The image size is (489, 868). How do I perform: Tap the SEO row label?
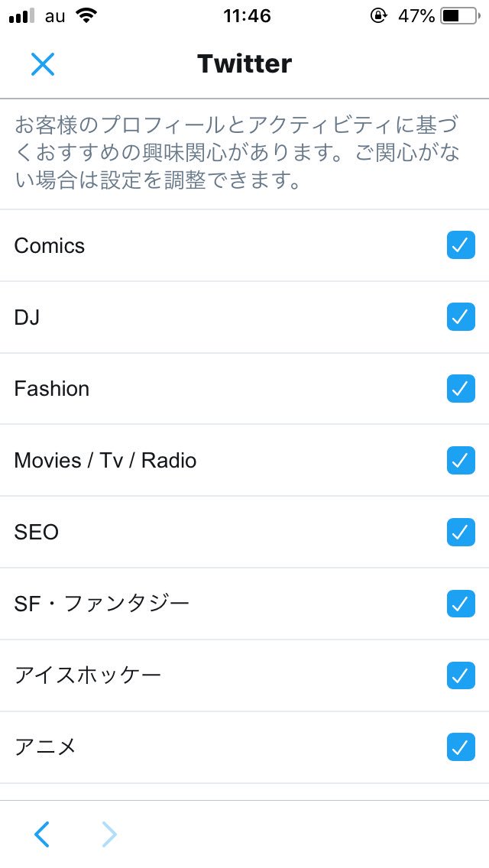tap(37, 533)
